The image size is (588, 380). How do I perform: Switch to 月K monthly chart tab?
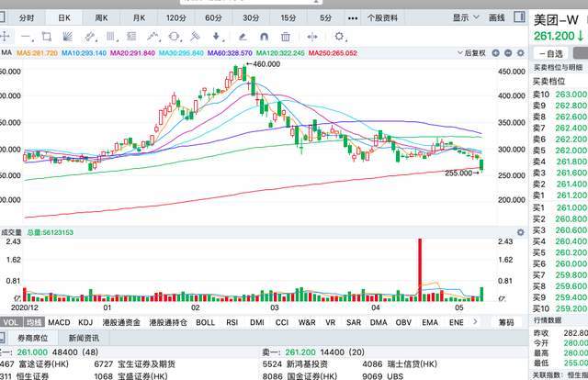(x=139, y=18)
